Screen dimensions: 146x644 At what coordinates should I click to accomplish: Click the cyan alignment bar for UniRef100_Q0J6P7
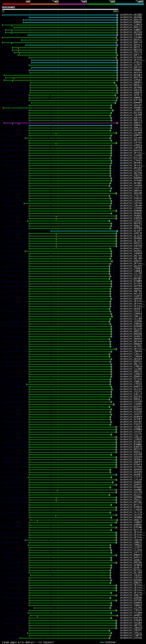(x=84, y=231)
